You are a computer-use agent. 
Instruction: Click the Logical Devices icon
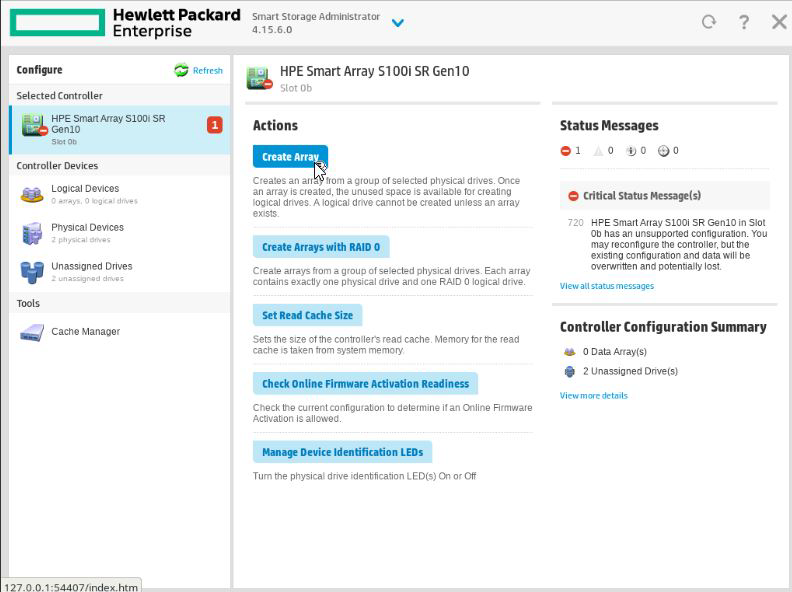coord(32,195)
